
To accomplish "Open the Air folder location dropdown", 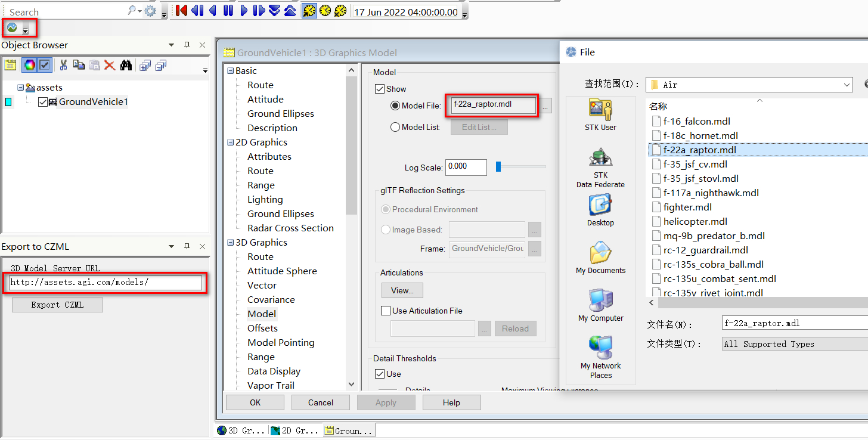I will (847, 85).
